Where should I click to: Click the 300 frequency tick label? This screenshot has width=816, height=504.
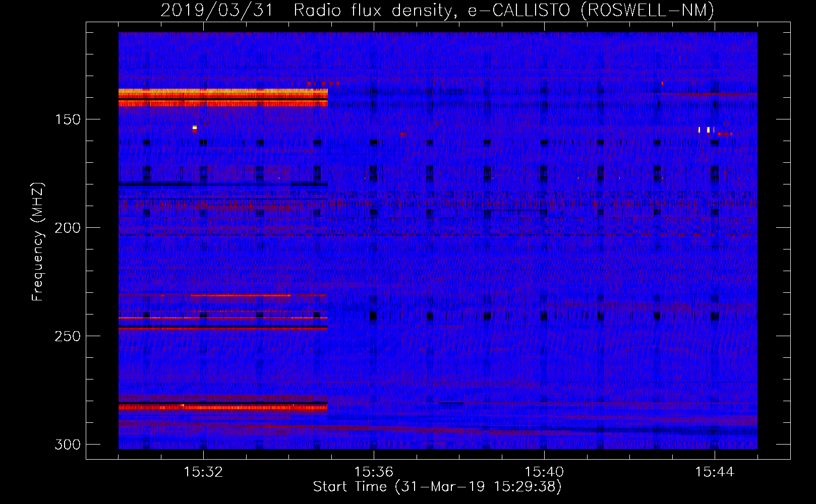[68, 445]
